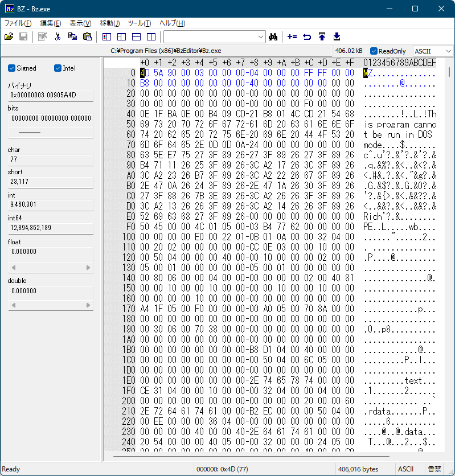Click inside the search text input box
The height and width of the screenshot is (476, 455).
pyautogui.click(x=210, y=37)
